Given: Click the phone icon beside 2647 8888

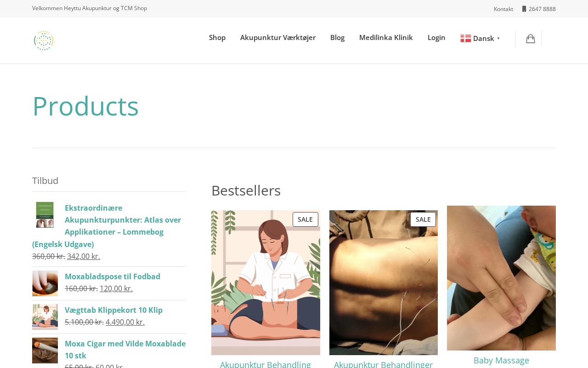Looking at the screenshot, I should (x=524, y=9).
